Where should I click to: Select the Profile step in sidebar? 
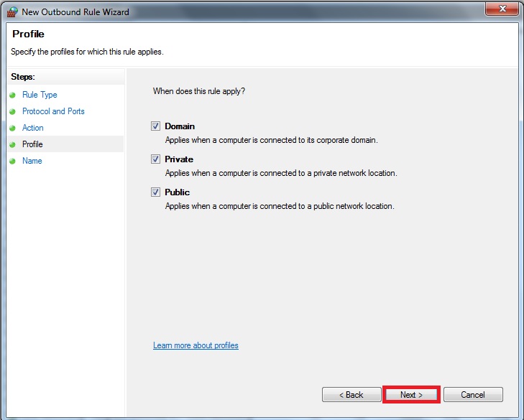point(32,144)
